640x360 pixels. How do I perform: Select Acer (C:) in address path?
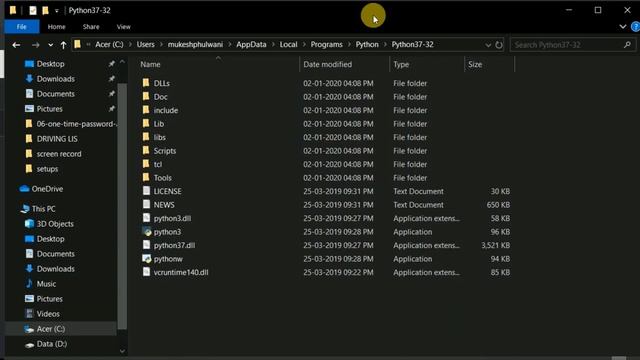pos(109,44)
